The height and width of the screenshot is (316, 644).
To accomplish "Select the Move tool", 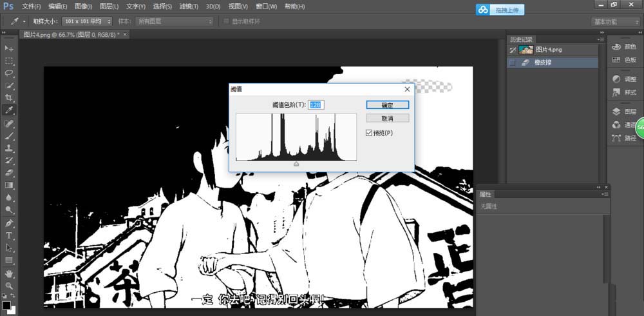I will click(9, 48).
